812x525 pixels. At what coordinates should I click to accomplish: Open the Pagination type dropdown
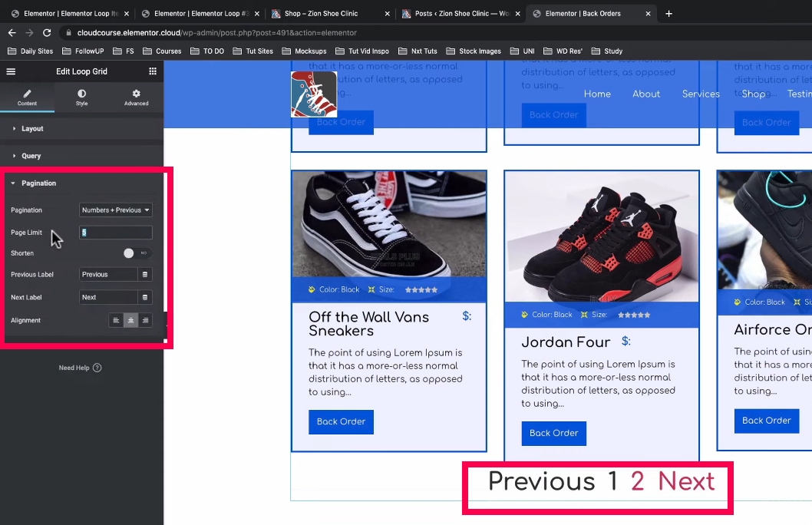(116, 210)
